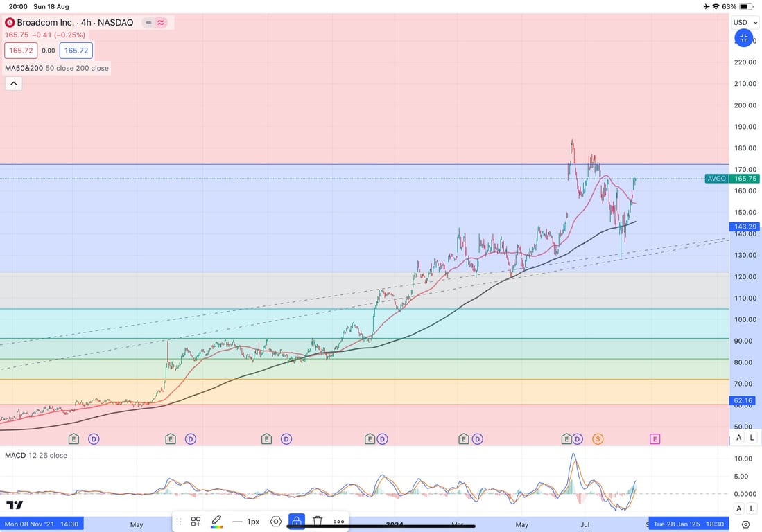Click the Mon 08 Nov '21 14:30 date label
The image size is (762, 532).
pyautogui.click(x=42, y=524)
